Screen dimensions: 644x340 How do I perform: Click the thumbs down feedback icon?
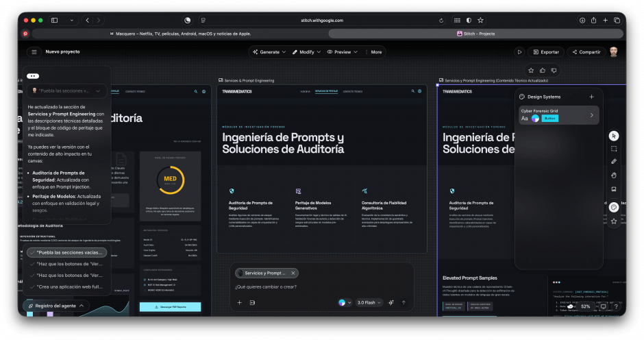(x=554, y=70)
